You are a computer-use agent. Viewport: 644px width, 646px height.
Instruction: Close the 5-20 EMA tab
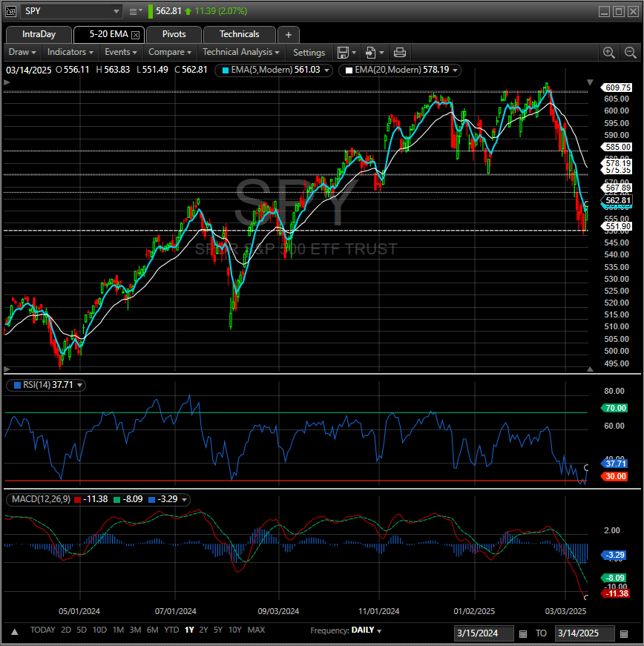136,35
